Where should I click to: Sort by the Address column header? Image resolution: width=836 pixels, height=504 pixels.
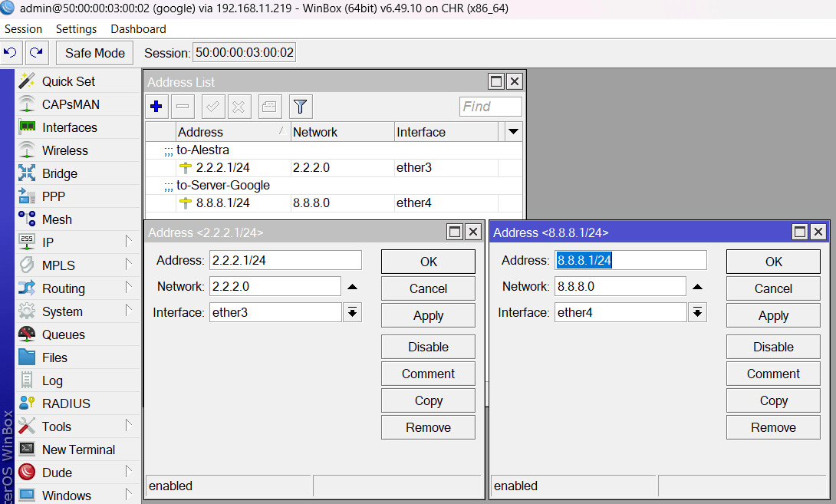[x=233, y=132]
